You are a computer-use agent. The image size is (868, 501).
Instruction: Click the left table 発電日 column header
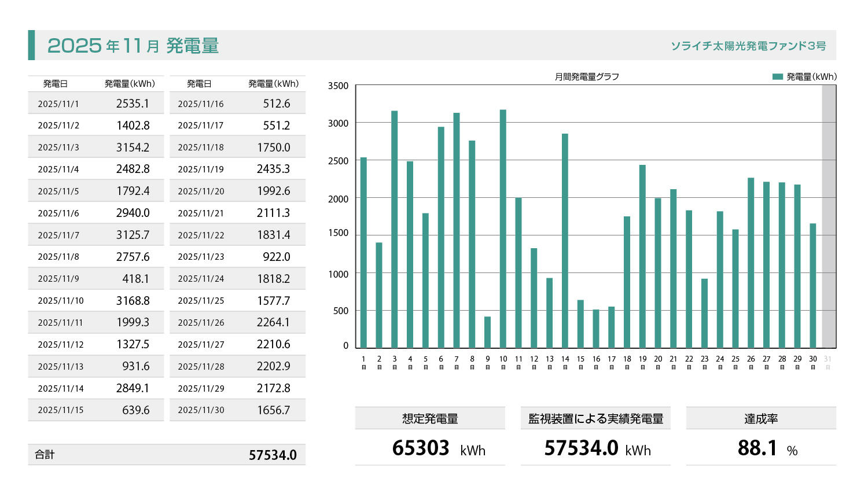tap(55, 84)
